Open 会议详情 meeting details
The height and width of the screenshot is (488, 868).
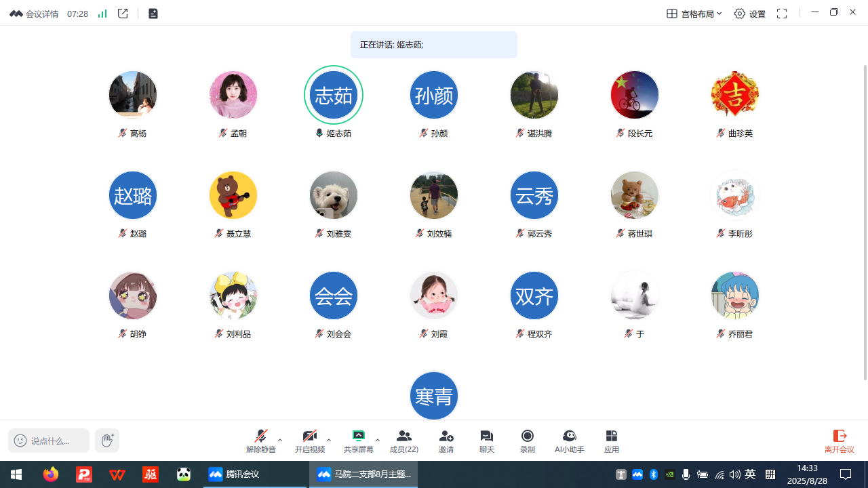(x=35, y=14)
